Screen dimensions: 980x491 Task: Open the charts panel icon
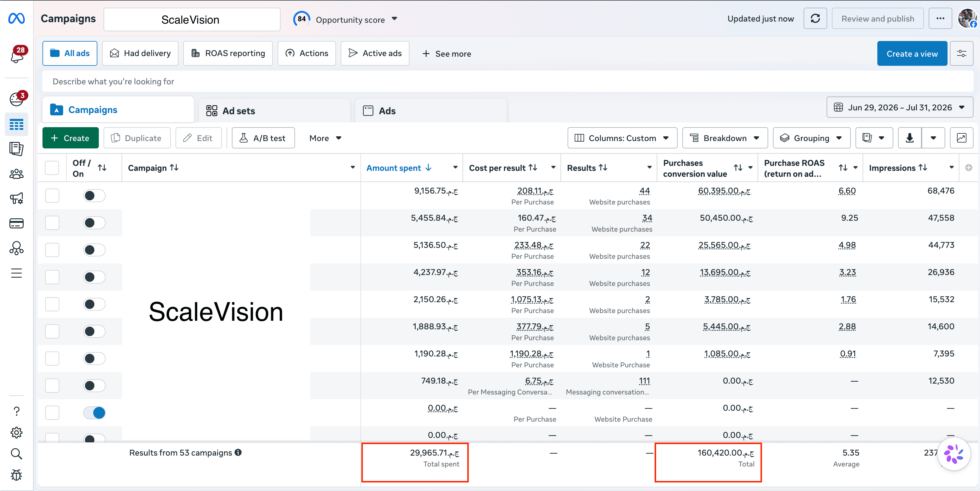tap(961, 138)
